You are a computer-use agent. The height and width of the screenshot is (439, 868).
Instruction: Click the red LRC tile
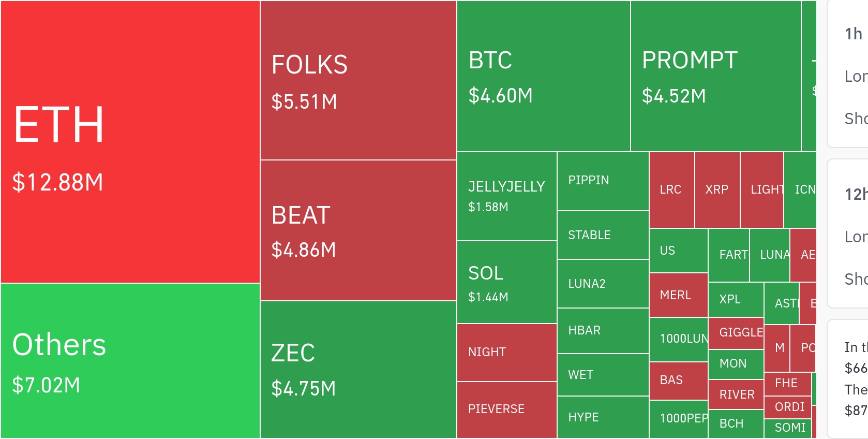pyautogui.click(x=671, y=190)
